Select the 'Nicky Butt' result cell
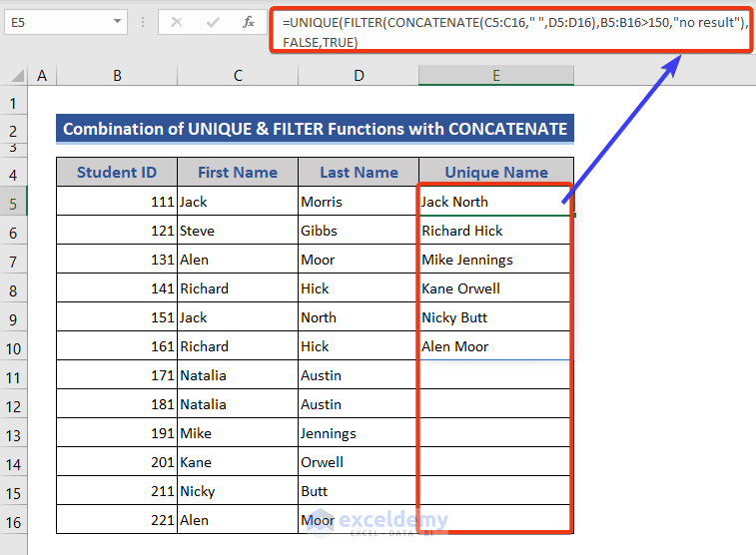This screenshot has width=756, height=555. pos(496,316)
